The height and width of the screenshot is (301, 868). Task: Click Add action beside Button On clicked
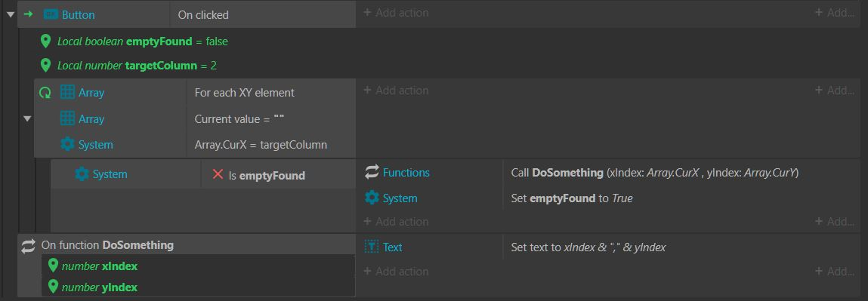pos(396,12)
